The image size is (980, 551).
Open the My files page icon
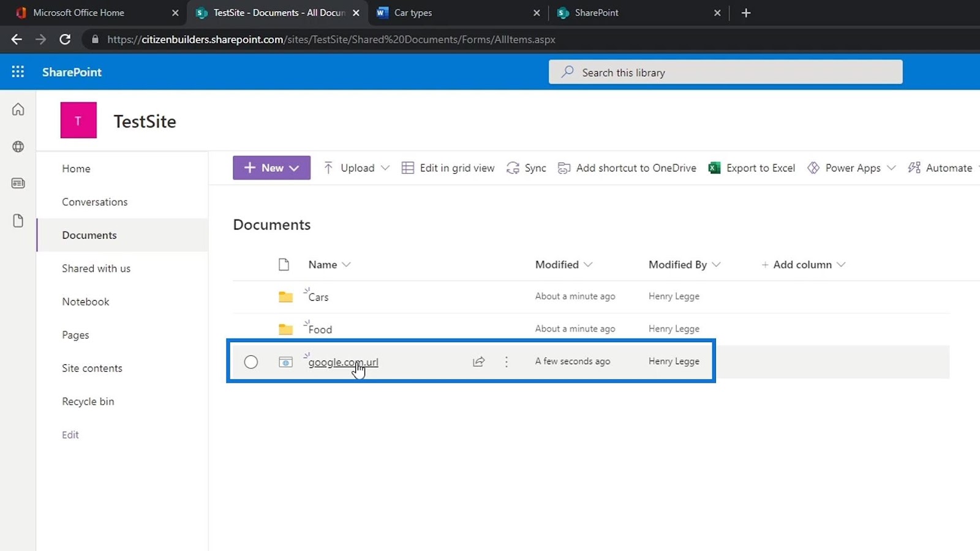coord(18,220)
